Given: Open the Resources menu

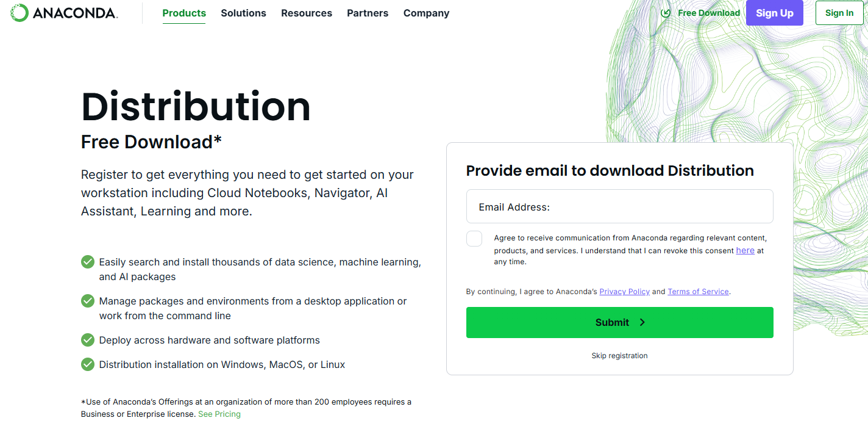Looking at the screenshot, I should (307, 13).
